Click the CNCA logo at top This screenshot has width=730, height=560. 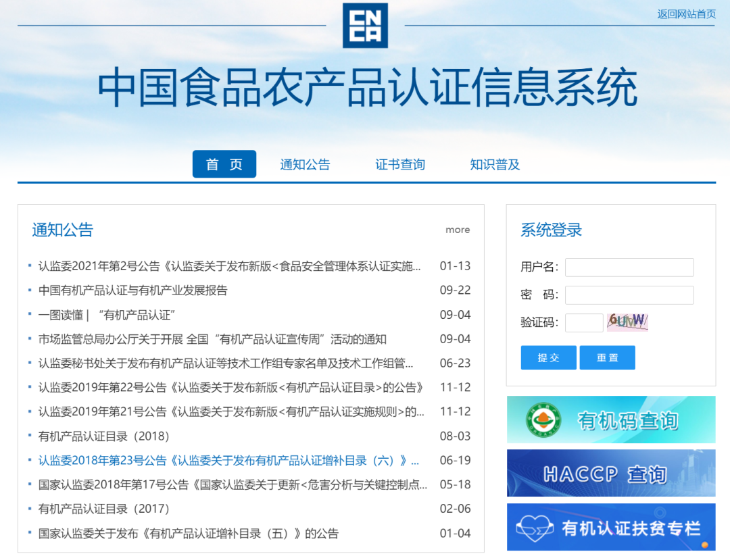coord(365,26)
